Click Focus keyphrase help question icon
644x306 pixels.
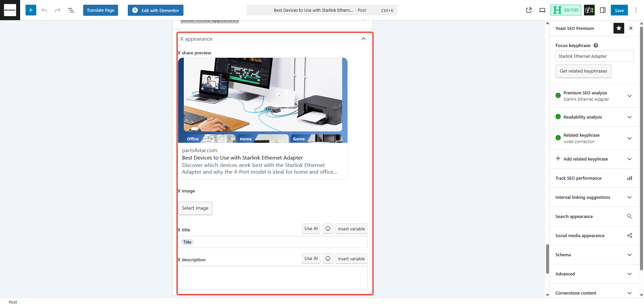596,45
